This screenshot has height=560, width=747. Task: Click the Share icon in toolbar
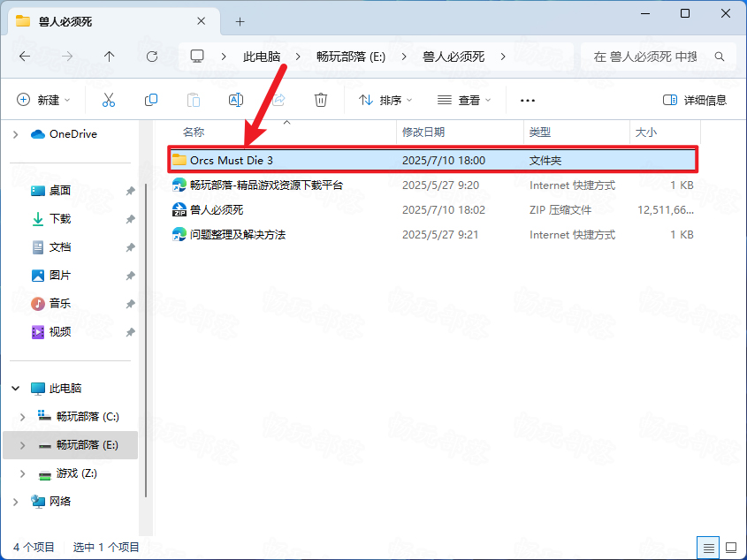(278, 100)
